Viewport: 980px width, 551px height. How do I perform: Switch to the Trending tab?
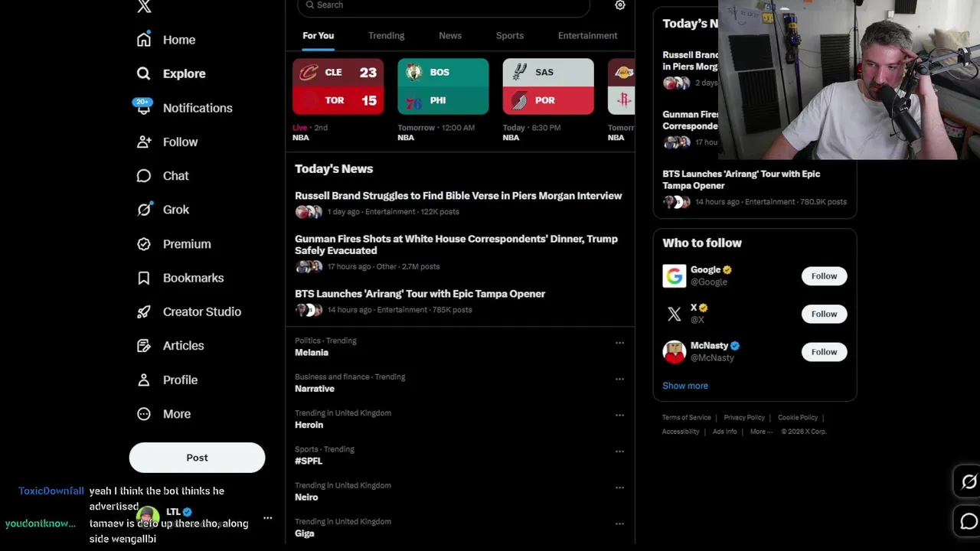coord(386,35)
